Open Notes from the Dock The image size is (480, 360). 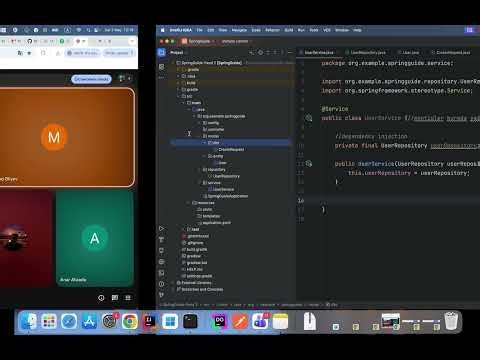(280, 322)
